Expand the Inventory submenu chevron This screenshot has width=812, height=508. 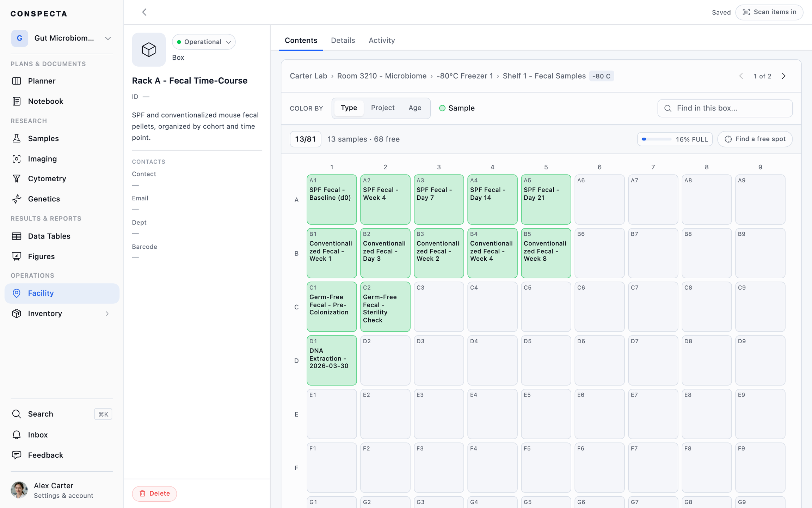point(107,314)
